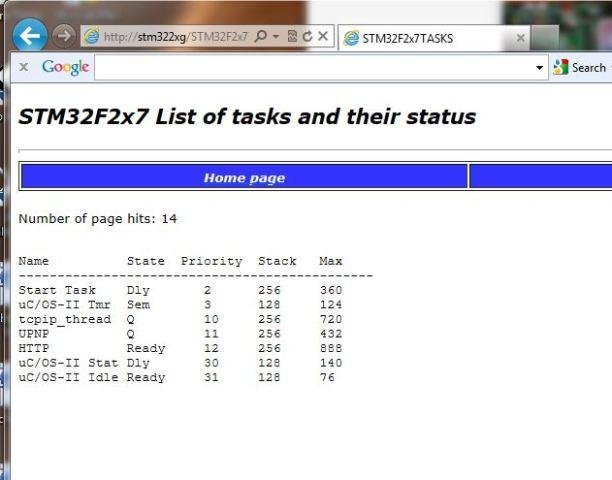
Task: Click the grey Forward arrow button
Action: point(64,36)
